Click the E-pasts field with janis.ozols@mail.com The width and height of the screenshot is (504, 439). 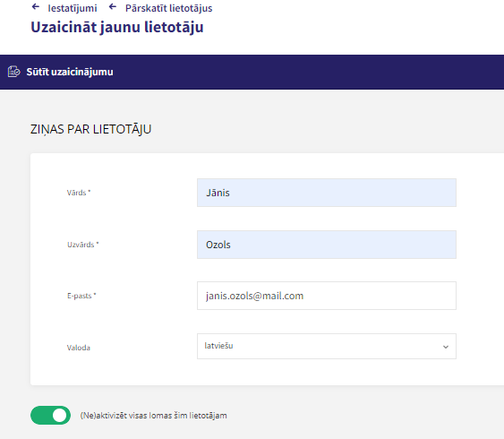click(327, 296)
